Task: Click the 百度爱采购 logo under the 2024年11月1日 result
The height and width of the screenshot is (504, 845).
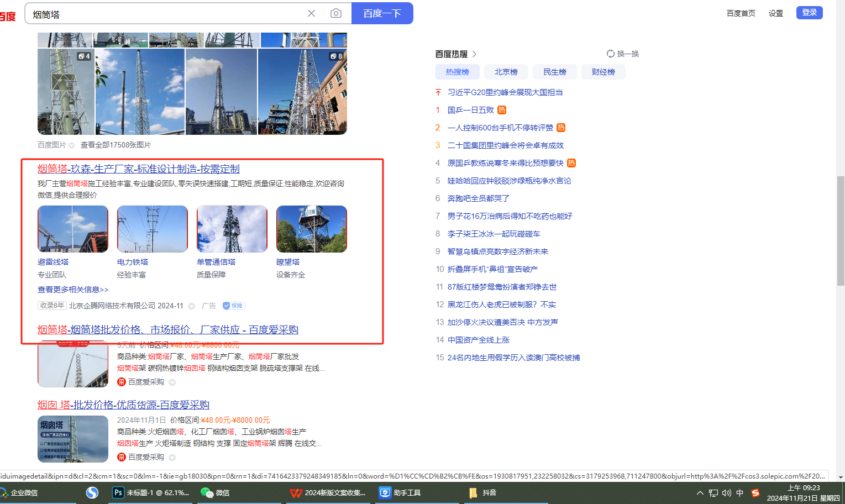Action: click(x=122, y=457)
